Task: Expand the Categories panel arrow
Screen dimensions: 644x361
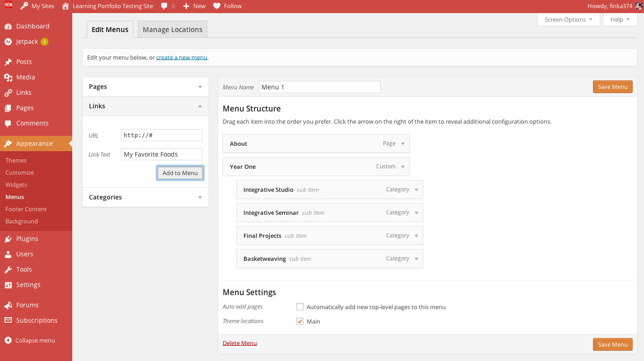Action: pyautogui.click(x=200, y=197)
